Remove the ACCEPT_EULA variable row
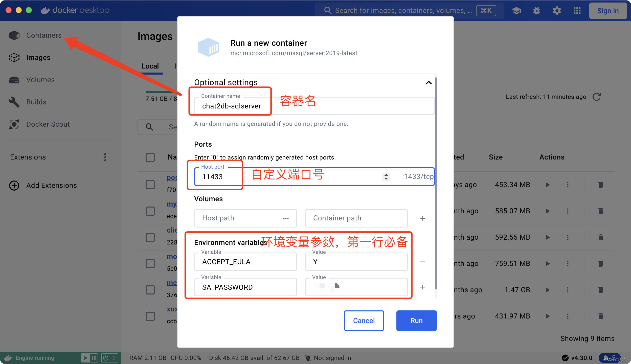Viewport: 631px width, 364px height. 423,262
